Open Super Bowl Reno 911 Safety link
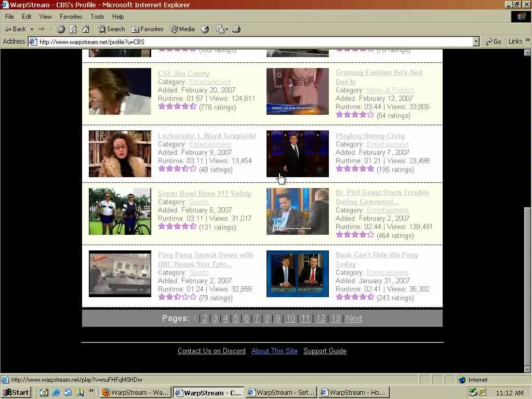 point(205,193)
